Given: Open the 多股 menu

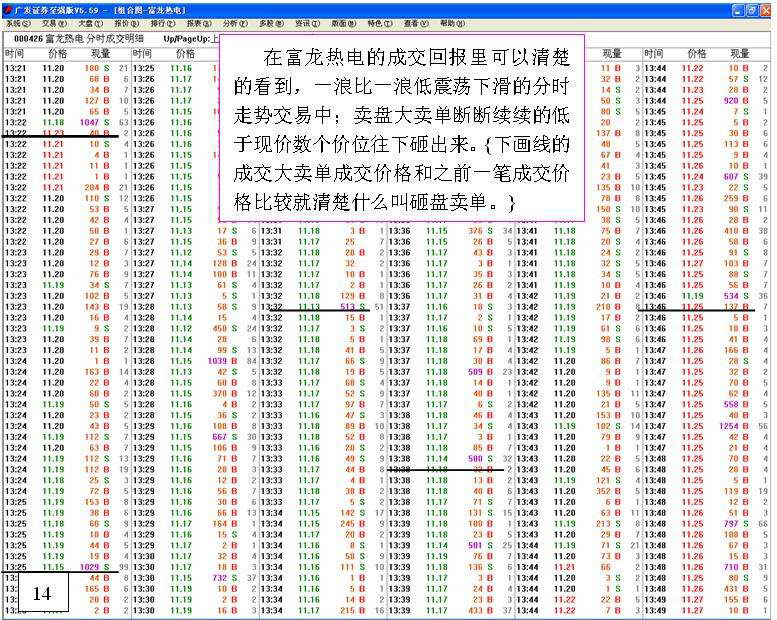Looking at the screenshot, I should pyautogui.click(x=272, y=23).
